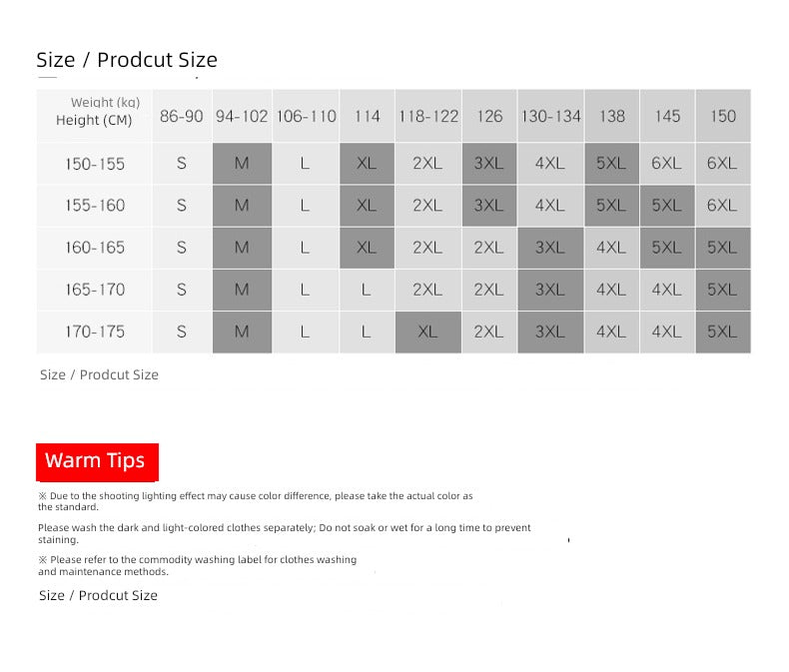Click the Size / Prodcut Size caption below the table
The image size is (789, 672).
click(99, 374)
